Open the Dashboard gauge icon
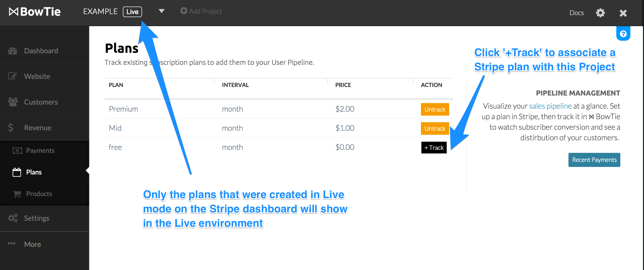This screenshot has width=644, height=270. (x=13, y=51)
